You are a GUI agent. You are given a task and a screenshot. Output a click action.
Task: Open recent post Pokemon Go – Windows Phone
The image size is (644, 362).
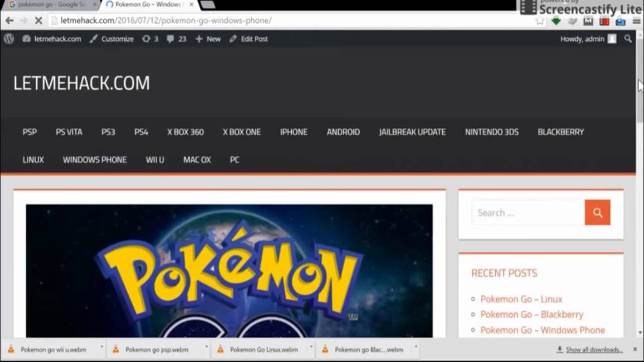click(543, 330)
